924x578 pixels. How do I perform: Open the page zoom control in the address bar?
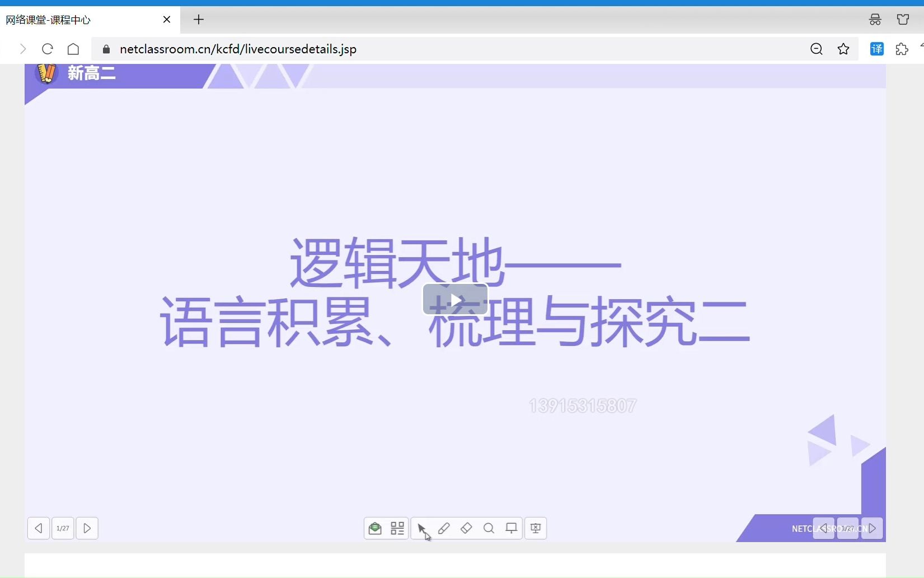tap(817, 49)
